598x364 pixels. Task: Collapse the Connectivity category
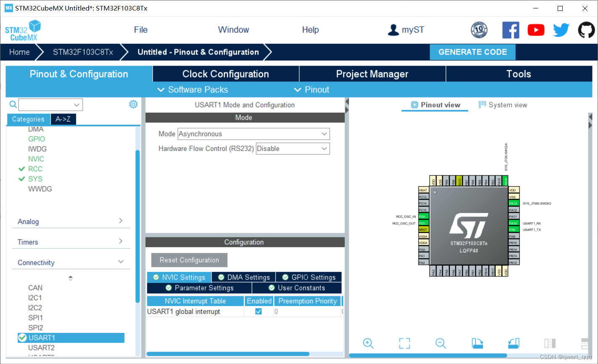click(x=71, y=263)
